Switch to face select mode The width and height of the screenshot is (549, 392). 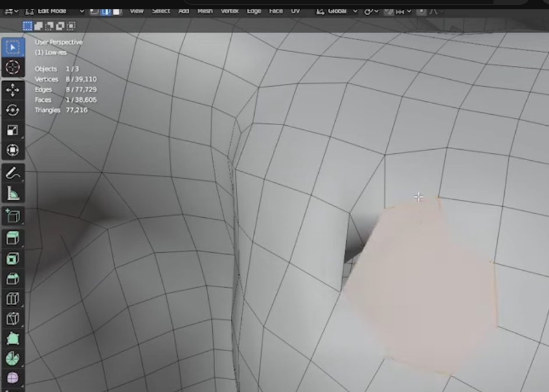click(117, 11)
